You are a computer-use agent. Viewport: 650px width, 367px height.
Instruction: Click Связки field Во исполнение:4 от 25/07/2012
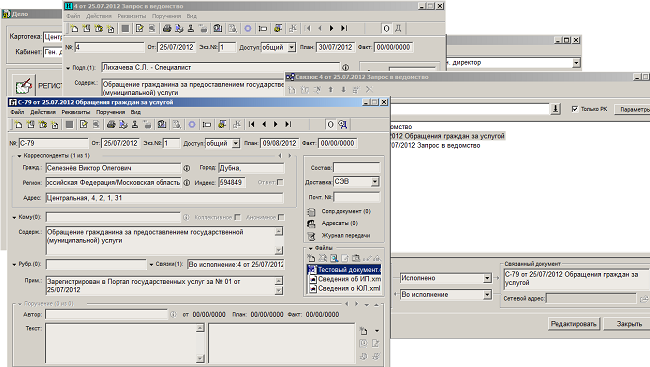tap(235, 265)
